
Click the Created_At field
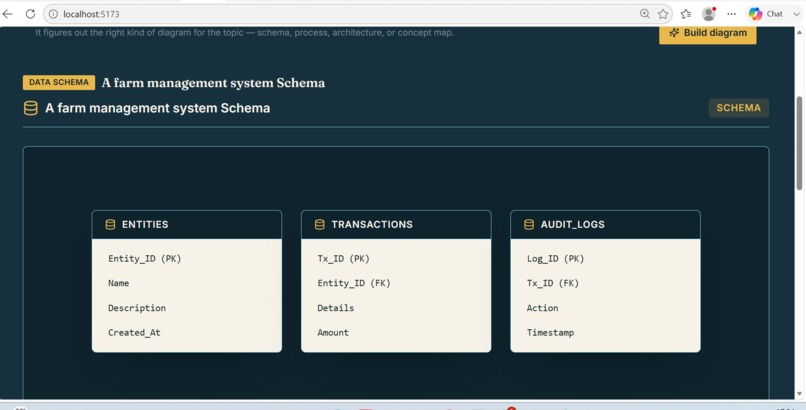[x=134, y=332]
